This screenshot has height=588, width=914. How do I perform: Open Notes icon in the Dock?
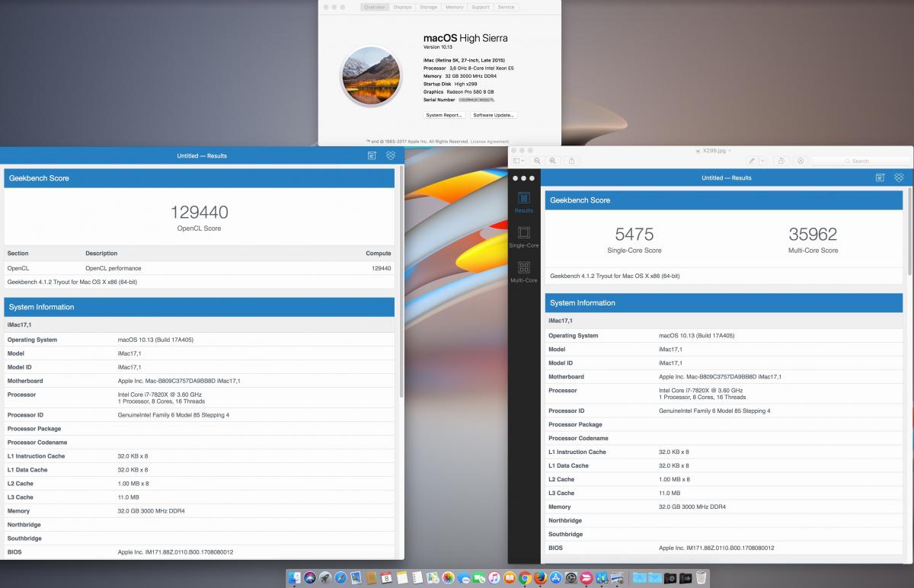click(x=402, y=578)
